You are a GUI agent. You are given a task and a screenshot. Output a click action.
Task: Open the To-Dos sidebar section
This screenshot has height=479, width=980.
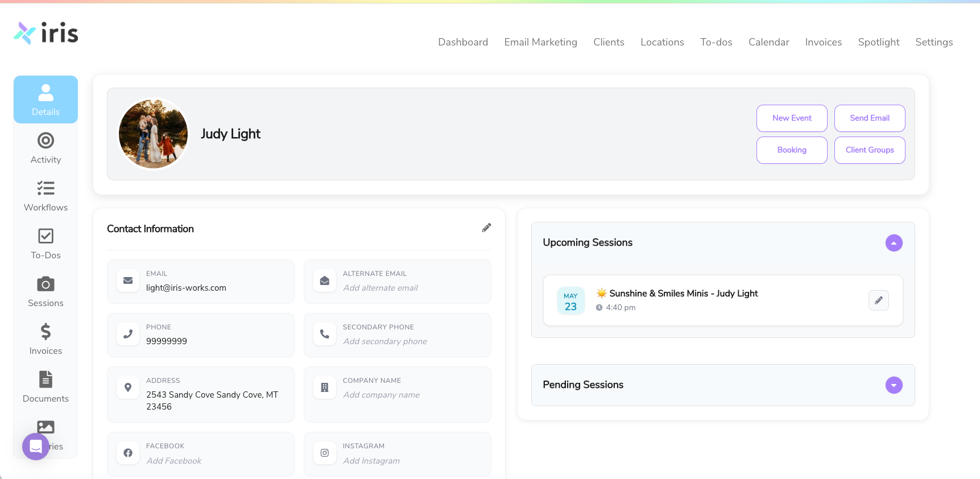tap(46, 243)
